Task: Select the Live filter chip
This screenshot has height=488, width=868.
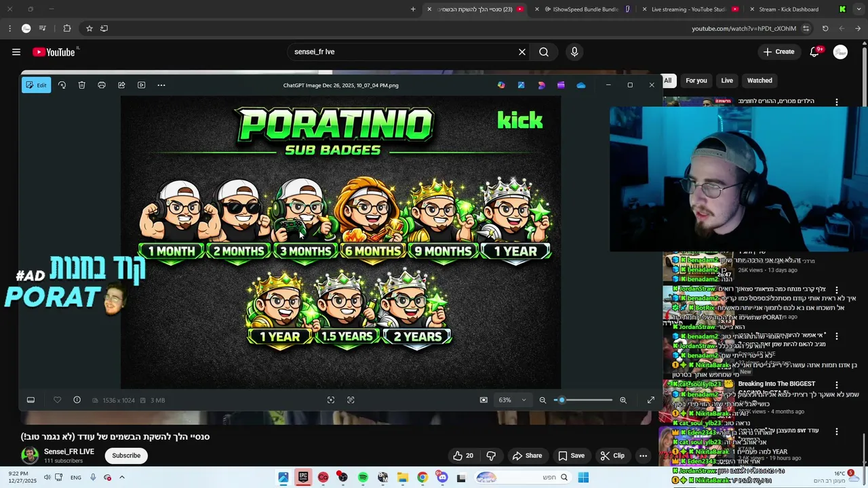Action: tap(727, 81)
